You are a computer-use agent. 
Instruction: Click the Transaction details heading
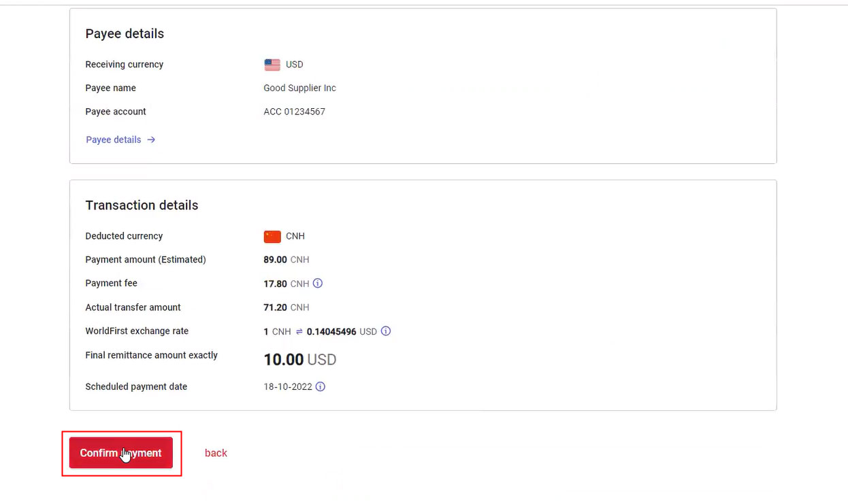tap(142, 205)
